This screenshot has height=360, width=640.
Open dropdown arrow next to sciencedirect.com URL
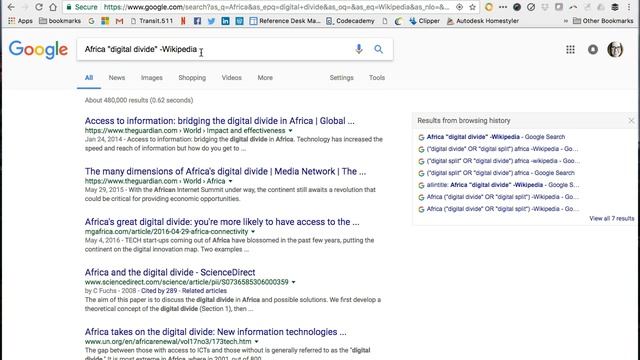click(293, 282)
